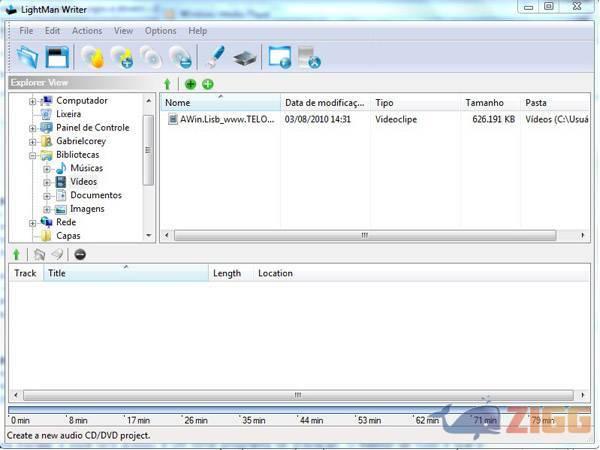Select Computador in the folder tree
The image size is (600, 450).
coord(82,101)
